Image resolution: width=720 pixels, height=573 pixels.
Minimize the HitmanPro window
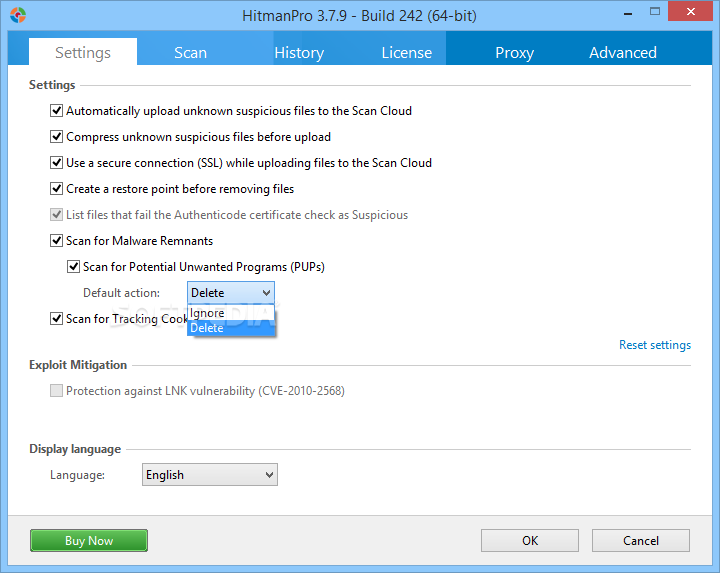pos(628,12)
